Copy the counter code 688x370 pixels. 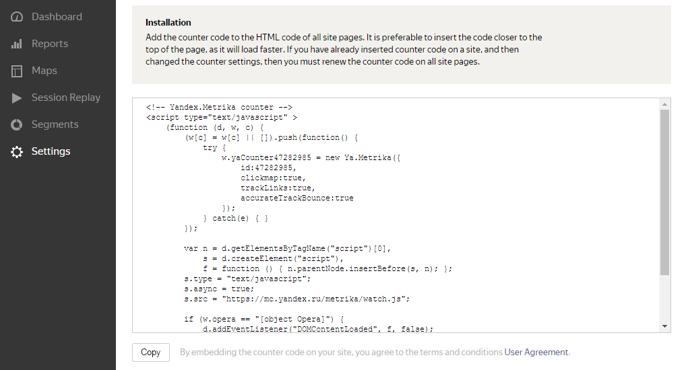(150, 352)
